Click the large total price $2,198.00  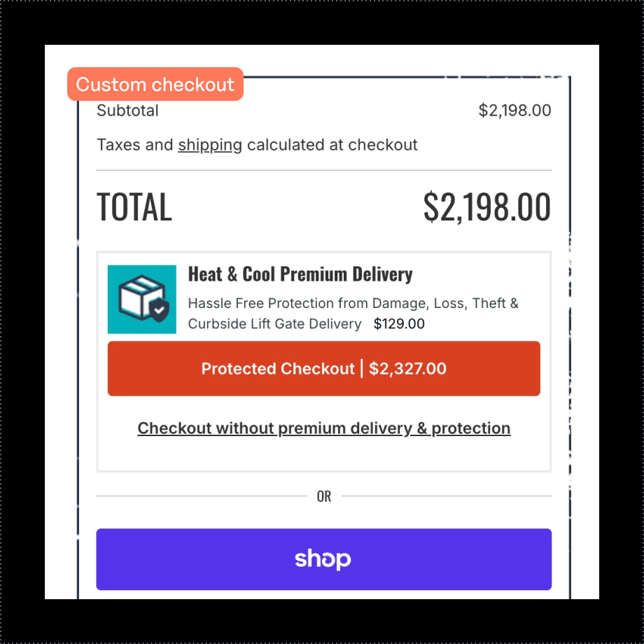click(x=486, y=207)
